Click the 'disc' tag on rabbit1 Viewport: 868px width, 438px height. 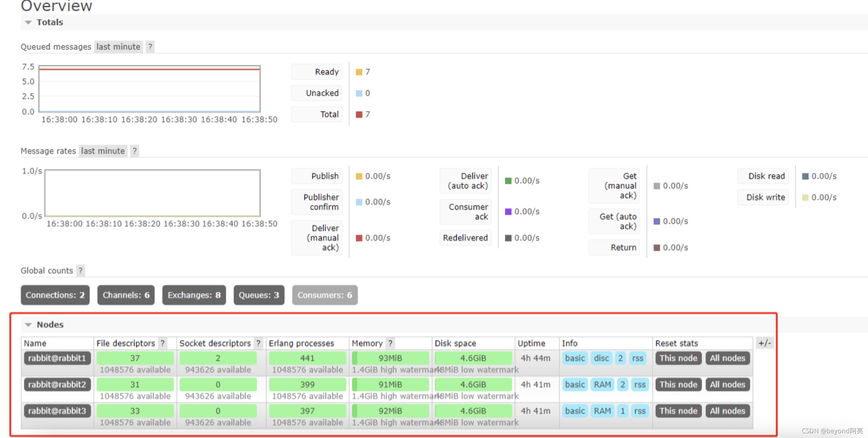pyautogui.click(x=601, y=358)
